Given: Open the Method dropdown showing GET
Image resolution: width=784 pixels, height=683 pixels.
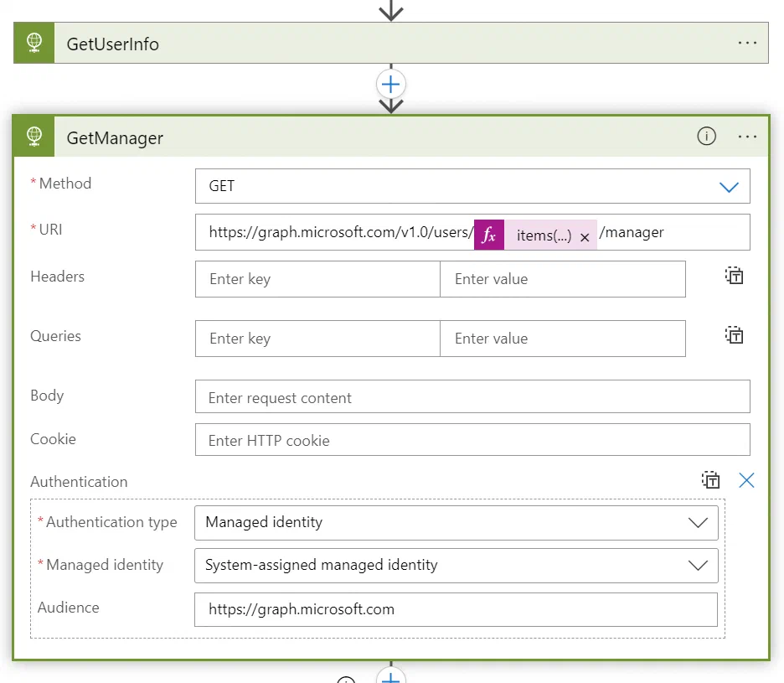Looking at the screenshot, I should (x=472, y=186).
